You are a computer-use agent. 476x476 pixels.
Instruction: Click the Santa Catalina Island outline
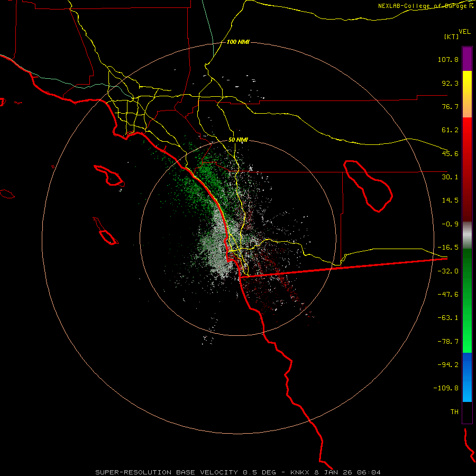tap(109, 176)
